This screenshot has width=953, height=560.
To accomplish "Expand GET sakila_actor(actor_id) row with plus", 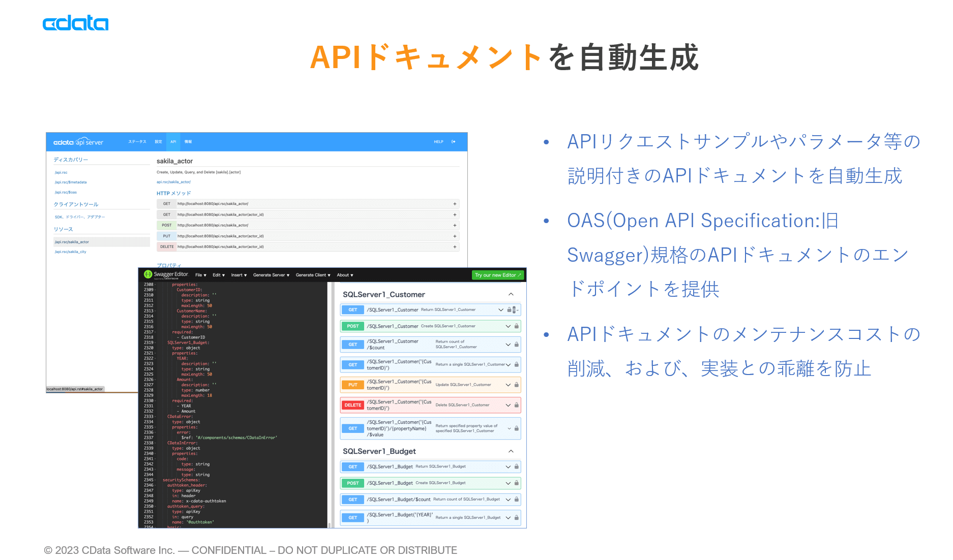I will 455,214.
